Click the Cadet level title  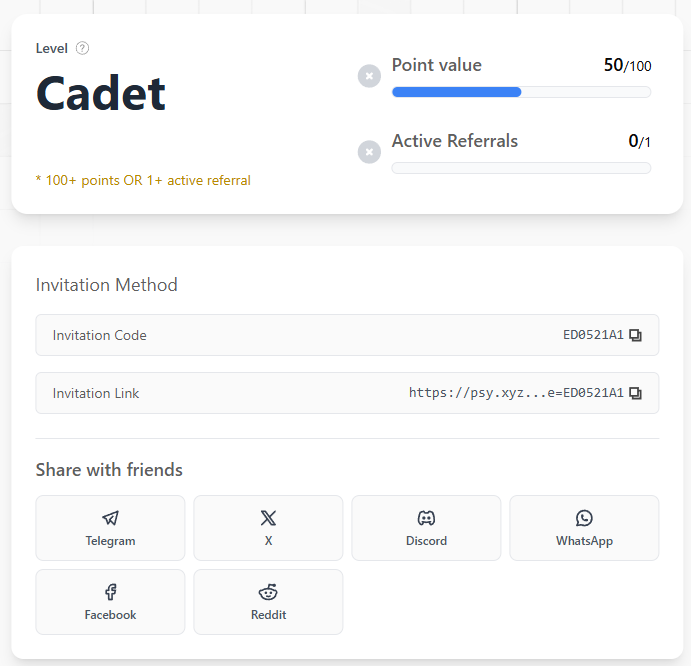pos(101,94)
